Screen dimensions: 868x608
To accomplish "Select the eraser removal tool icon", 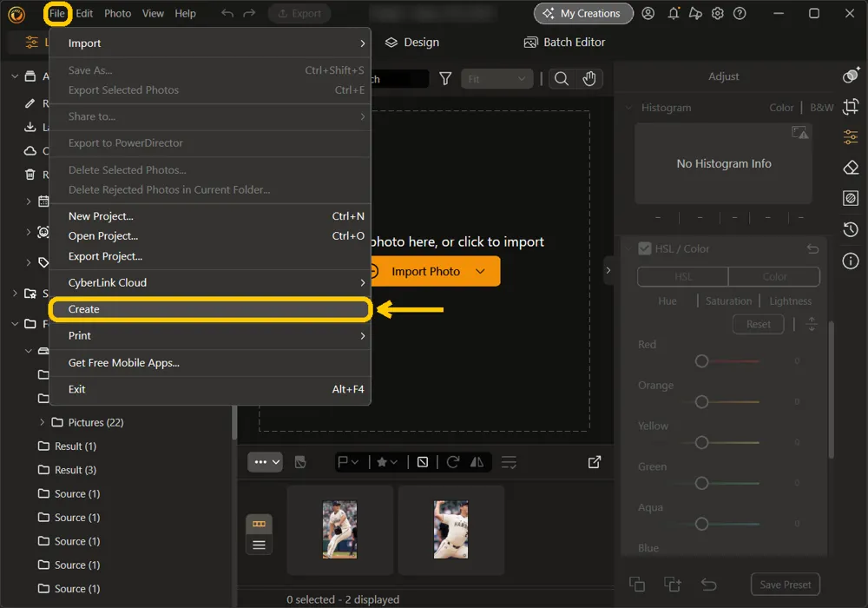I will click(x=851, y=168).
